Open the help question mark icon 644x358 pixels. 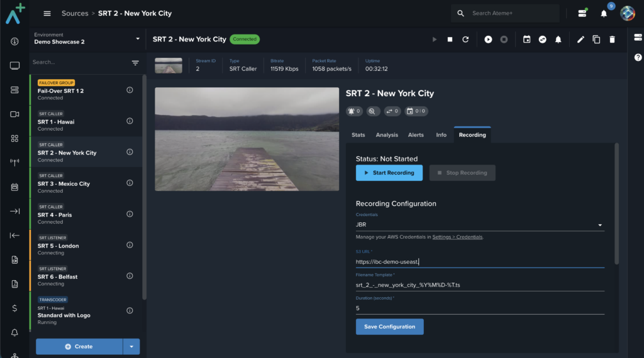click(x=638, y=57)
